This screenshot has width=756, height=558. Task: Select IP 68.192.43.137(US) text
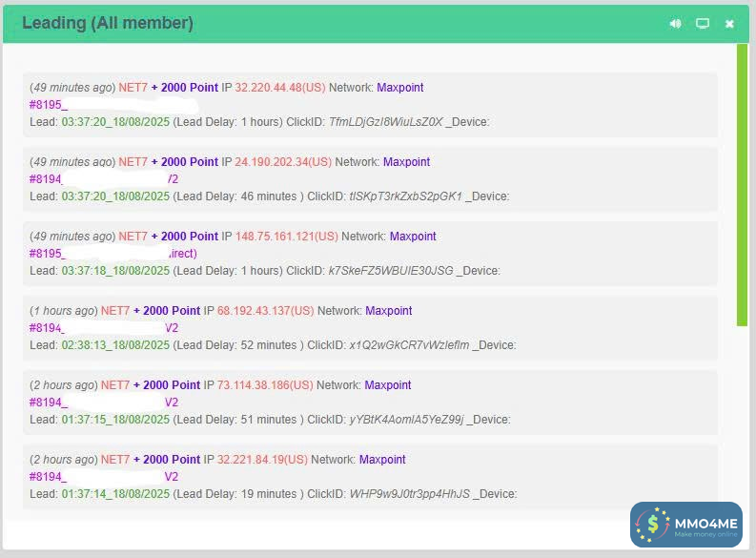[266, 311]
